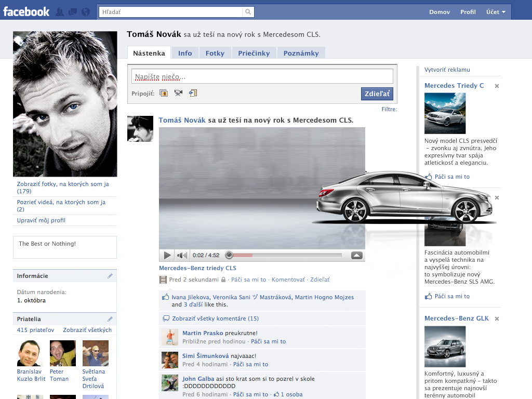Switch to the Poznámky tab
This screenshot has height=399, width=532.
pos(301,53)
